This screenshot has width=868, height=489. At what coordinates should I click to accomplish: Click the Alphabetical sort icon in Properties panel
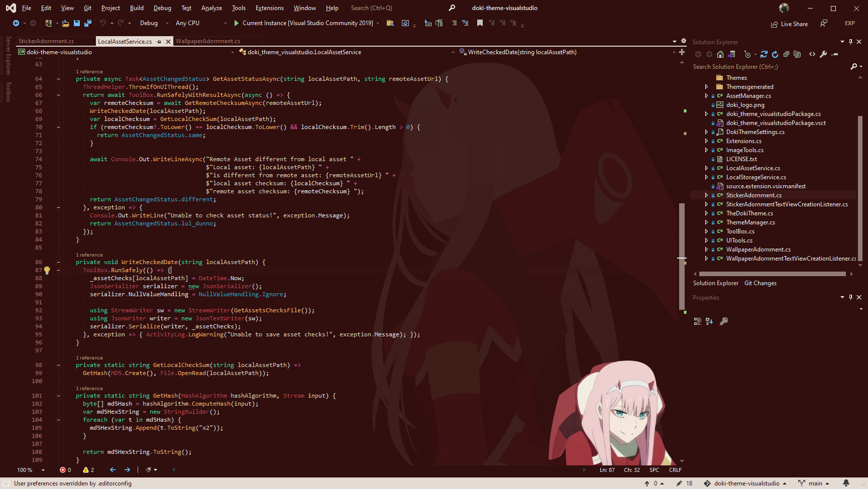point(709,321)
